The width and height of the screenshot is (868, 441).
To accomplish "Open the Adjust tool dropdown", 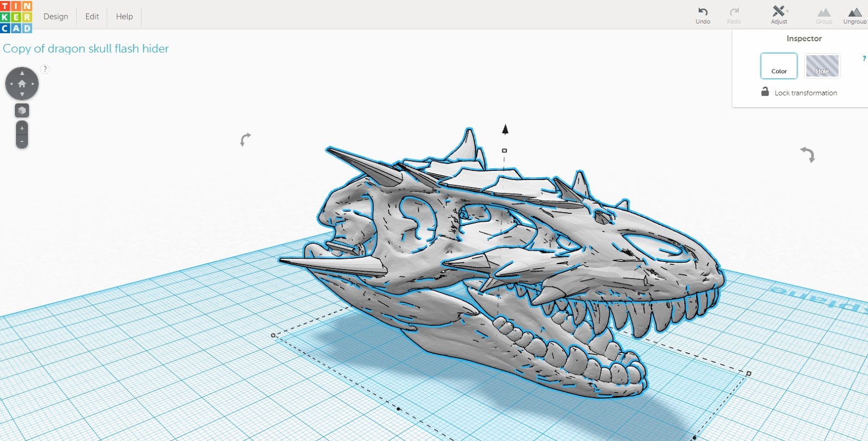I will tap(780, 15).
